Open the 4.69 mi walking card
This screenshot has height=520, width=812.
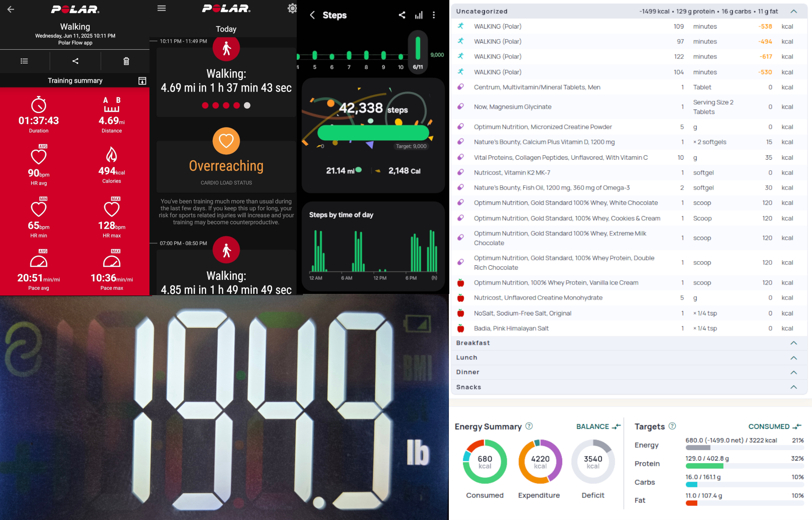click(x=226, y=82)
